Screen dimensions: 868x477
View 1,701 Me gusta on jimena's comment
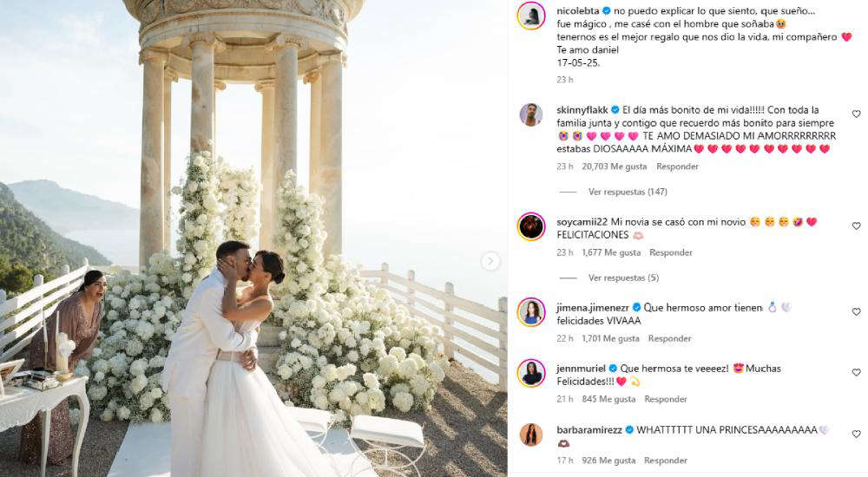coord(610,338)
